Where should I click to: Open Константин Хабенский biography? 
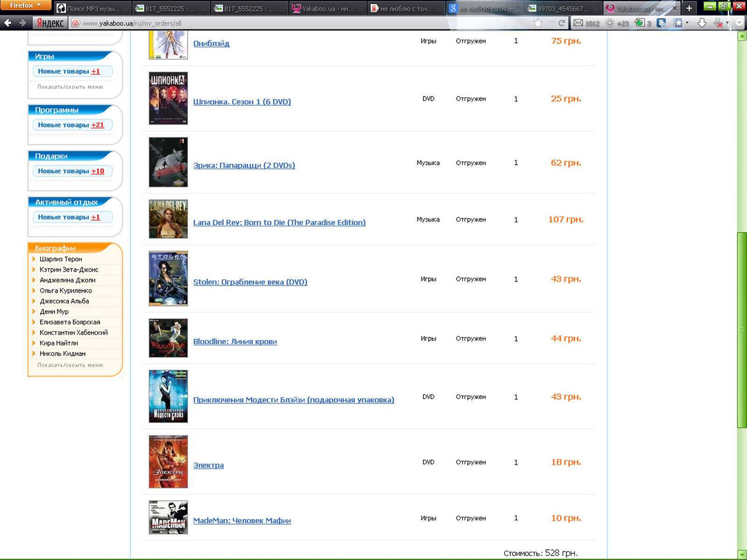(73, 333)
